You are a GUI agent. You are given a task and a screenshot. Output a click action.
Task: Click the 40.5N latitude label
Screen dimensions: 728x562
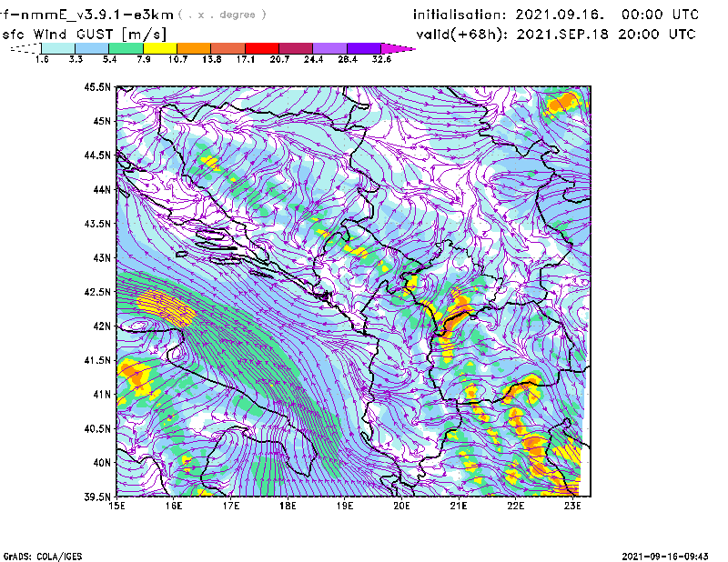coord(97,429)
